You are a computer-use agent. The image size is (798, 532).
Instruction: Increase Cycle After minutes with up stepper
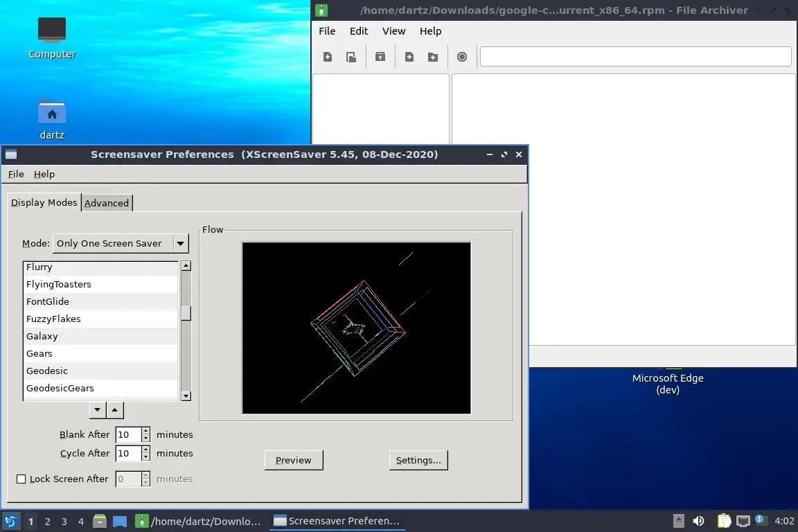[145, 450]
